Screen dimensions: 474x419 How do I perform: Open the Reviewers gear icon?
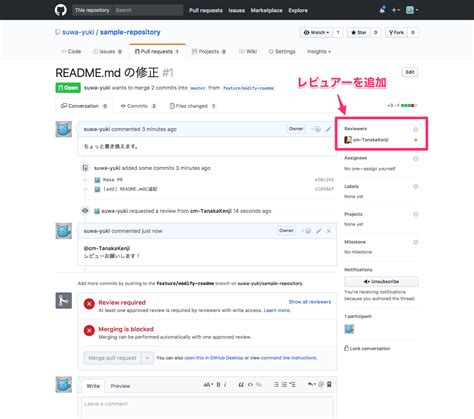pos(416,129)
